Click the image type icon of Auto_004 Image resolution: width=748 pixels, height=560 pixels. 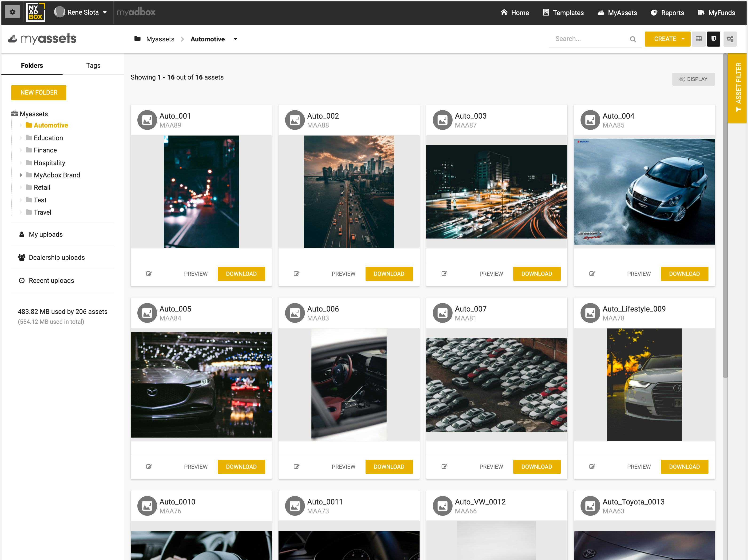coord(590,120)
